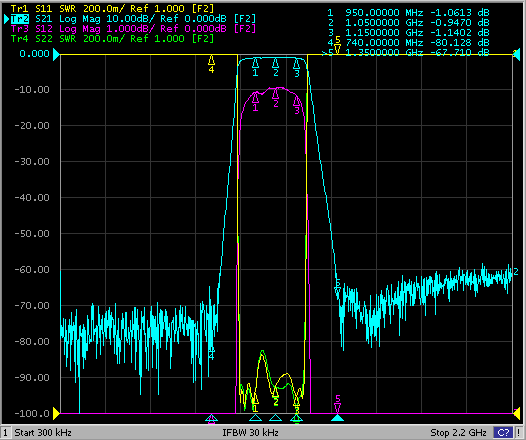Click the filled cyan marker 5 triangle on axis

pyautogui.click(x=338, y=418)
